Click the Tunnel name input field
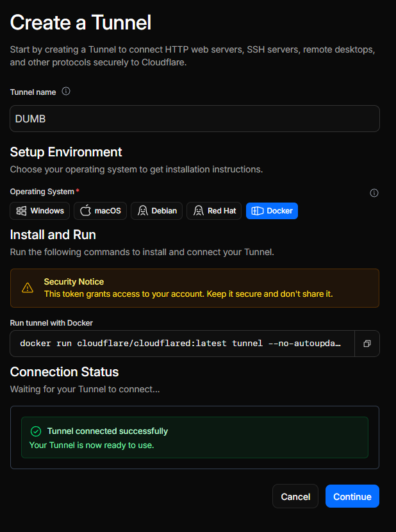The height and width of the screenshot is (532, 396). [x=195, y=119]
